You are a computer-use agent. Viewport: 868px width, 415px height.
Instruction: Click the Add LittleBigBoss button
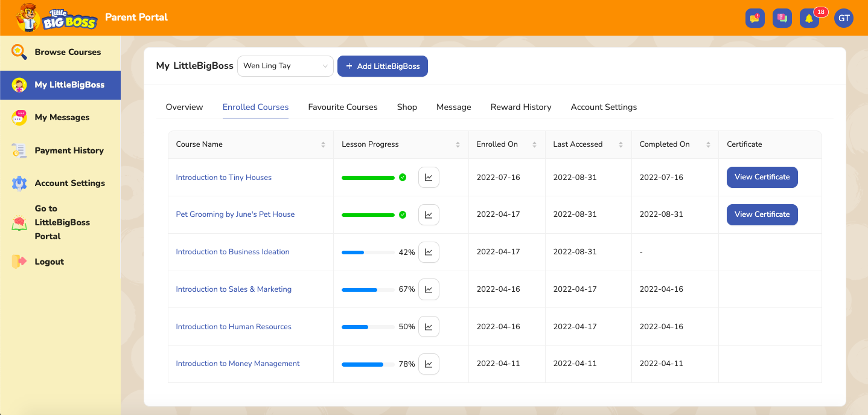383,66
